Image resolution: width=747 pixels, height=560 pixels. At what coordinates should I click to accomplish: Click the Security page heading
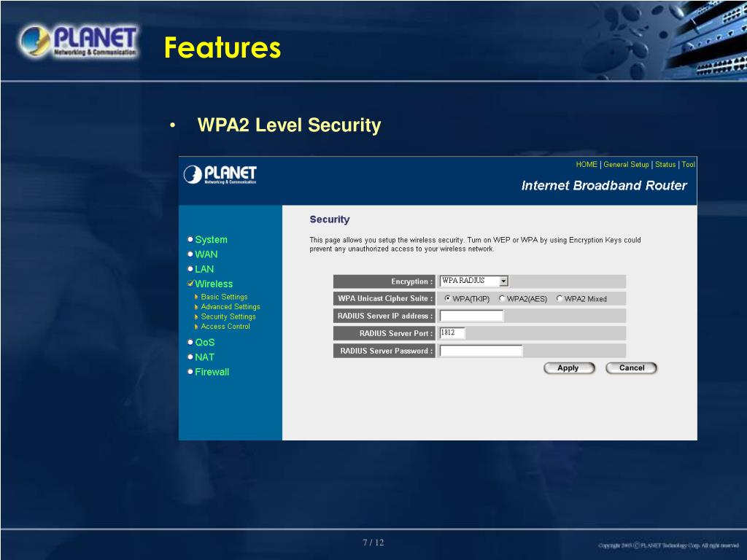330,219
